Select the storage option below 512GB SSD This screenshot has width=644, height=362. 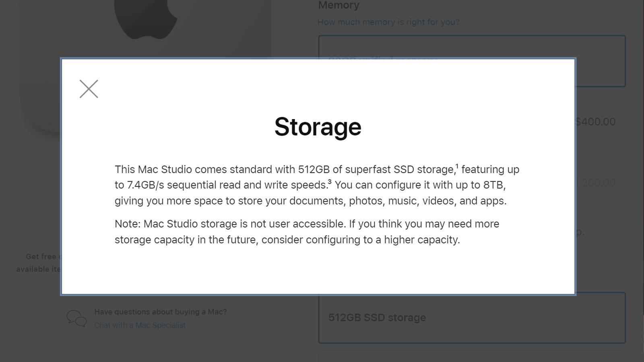point(472,357)
